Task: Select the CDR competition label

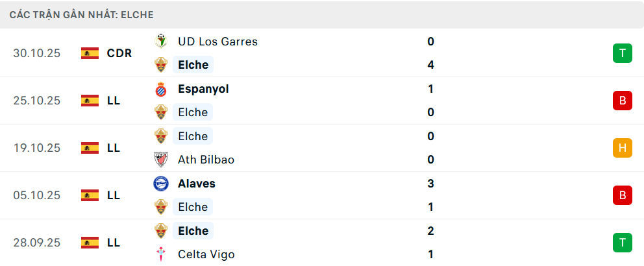Action: 119,53
